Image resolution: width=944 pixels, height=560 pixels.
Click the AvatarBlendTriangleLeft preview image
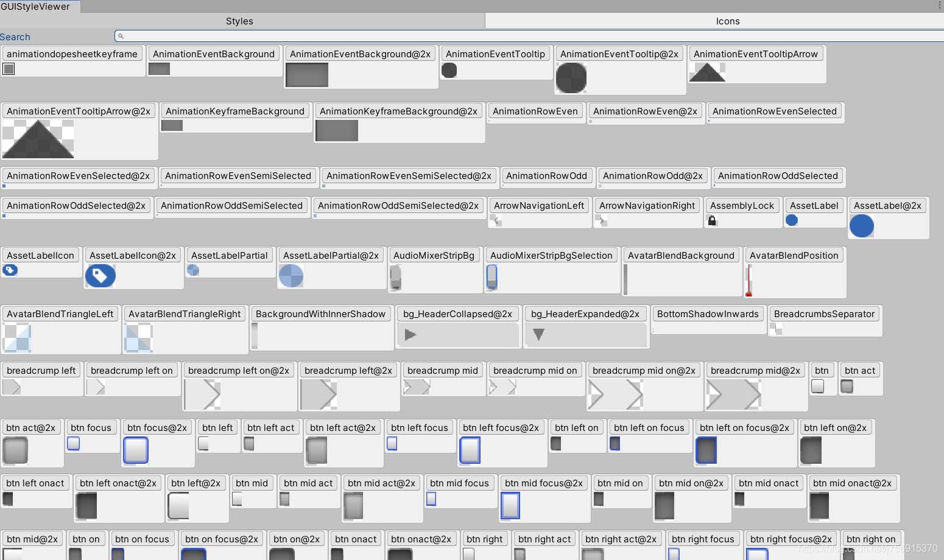click(x=16, y=338)
